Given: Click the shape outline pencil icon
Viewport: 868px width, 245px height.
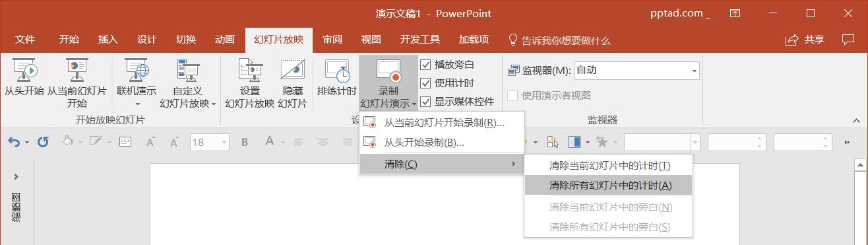Looking at the screenshot, I should 96,141.
